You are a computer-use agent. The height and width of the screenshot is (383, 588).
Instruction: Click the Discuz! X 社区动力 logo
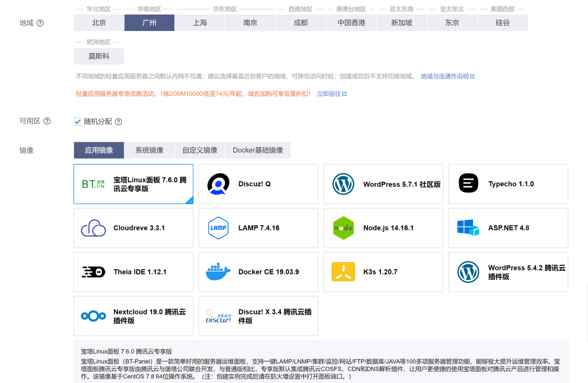(x=218, y=317)
